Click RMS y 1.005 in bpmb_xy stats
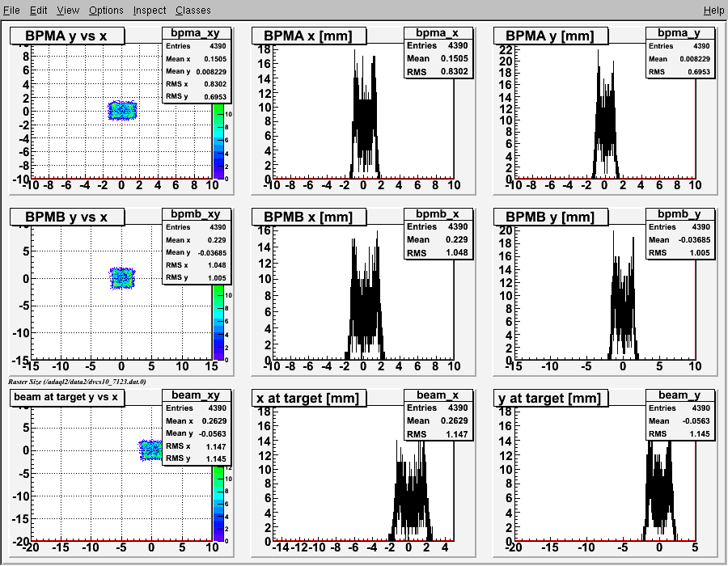 coord(196,277)
